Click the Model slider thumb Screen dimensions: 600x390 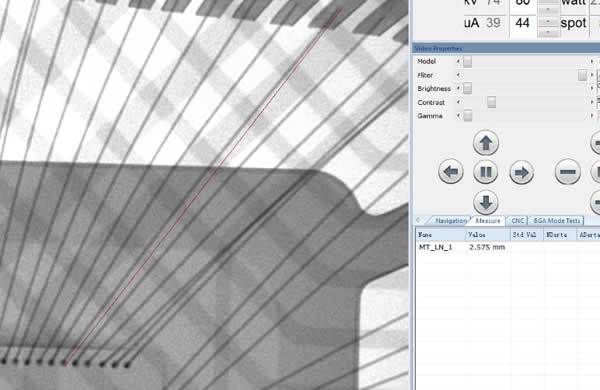click(468, 62)
